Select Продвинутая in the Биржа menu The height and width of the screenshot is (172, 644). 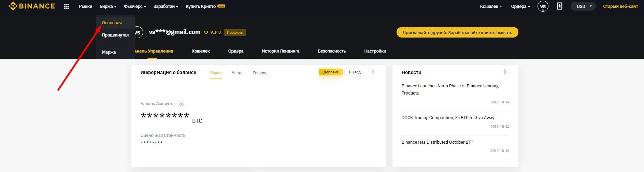[115, 35]
